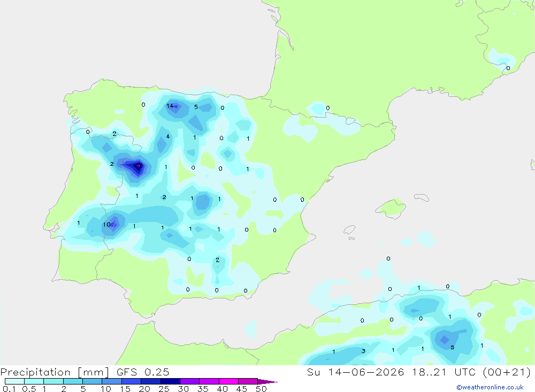This screenshot has width=535, height=392.
Task: Click the map value "10" on Portugal border
Action: [x=107, y=225]
